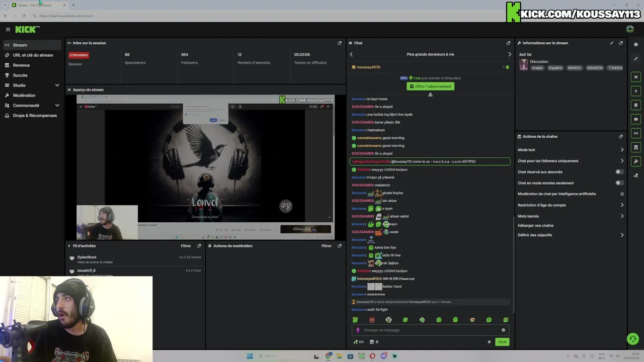Viewport: 644px width, 362px height.
Task: Go to next leaderboard with right arrow
Action: pyautogui.click(x=509, y=54)
